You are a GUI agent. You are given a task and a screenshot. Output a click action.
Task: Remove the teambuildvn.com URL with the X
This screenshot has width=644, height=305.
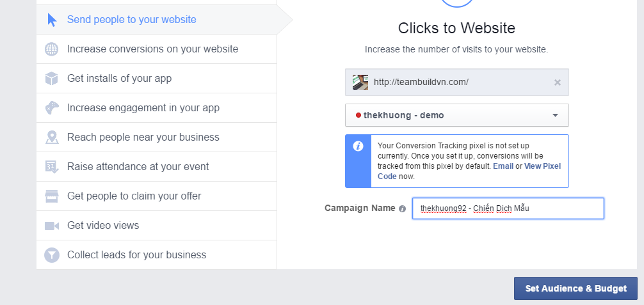[x=557, y=82]
